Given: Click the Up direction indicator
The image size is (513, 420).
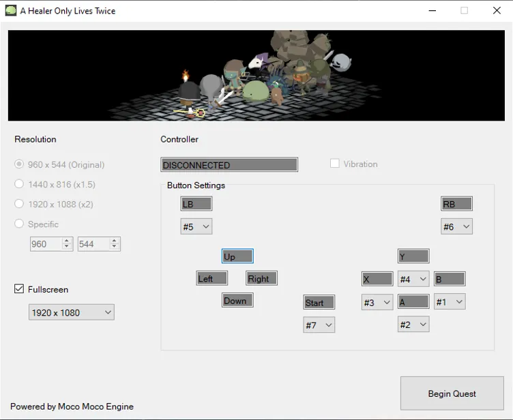Looking at the screenshot, I should pyautogui.click(x=237, y=256).
